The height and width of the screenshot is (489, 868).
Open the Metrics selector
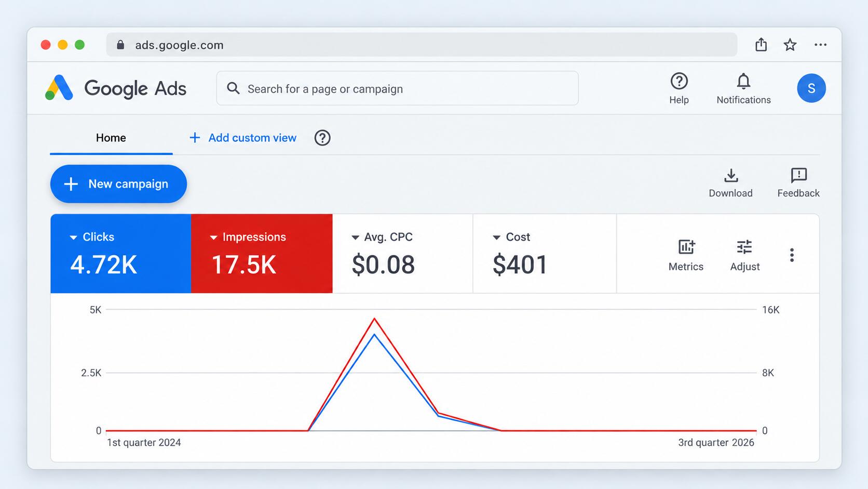[686, 255]
